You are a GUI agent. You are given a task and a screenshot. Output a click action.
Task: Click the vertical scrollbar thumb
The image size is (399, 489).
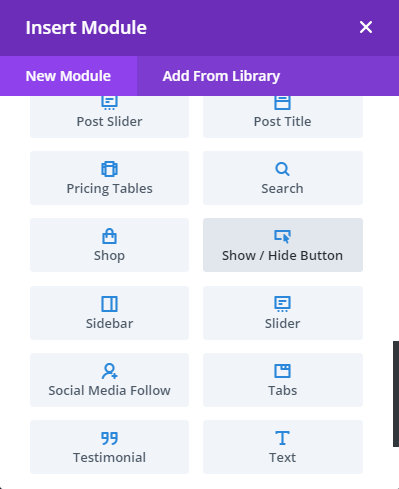(396, 394)
